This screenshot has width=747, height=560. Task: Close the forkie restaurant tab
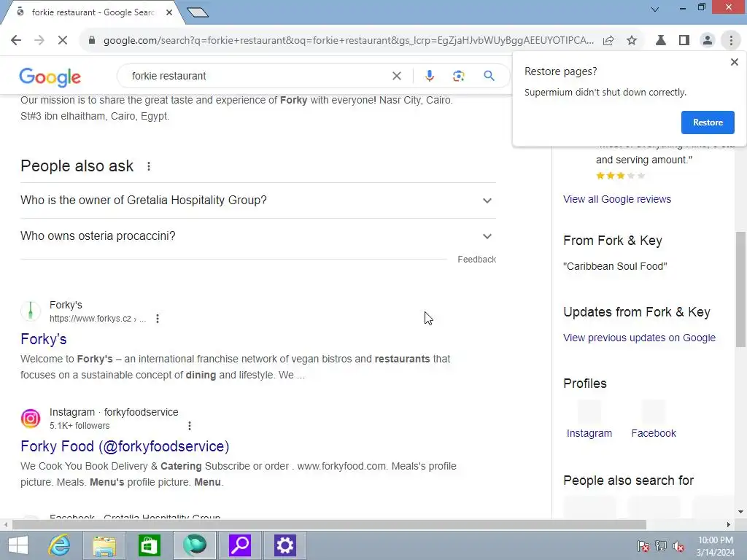coord(169,12)
